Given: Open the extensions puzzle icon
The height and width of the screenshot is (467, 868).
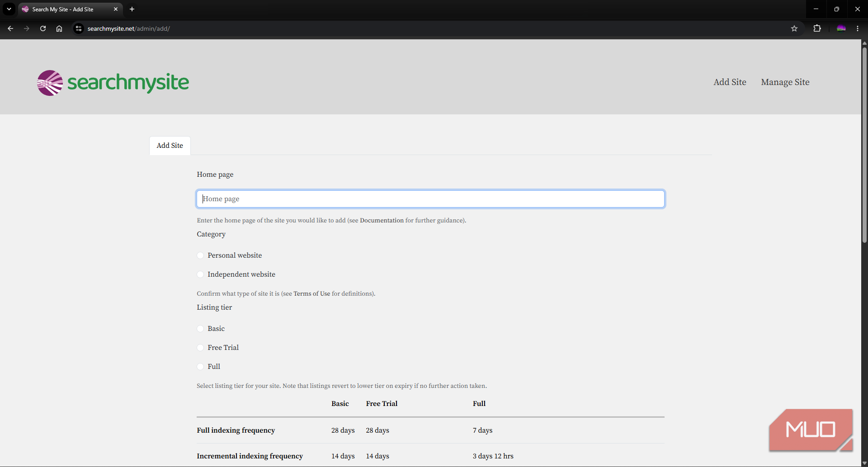Looking at the screenshot, I should [817, 28].
